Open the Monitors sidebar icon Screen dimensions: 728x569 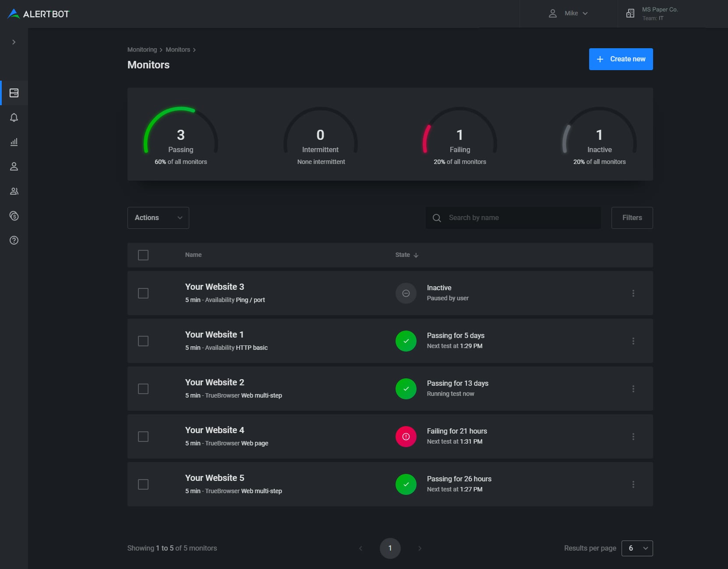[x=14, y=93]
